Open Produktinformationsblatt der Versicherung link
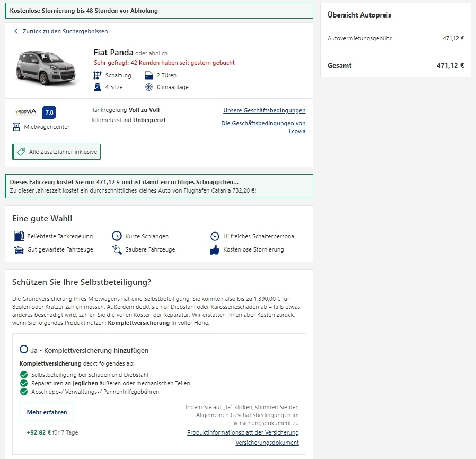Viewport: 476px width, 459px height. [x=243, y=432]
